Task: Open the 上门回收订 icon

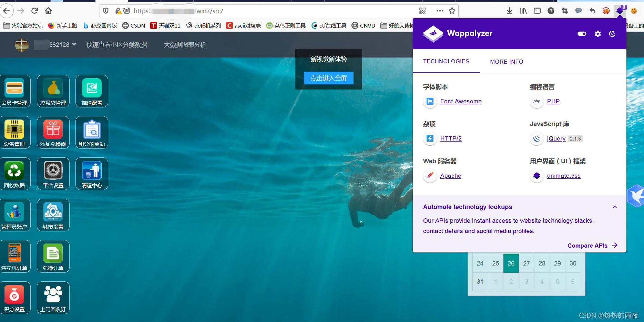Action: 53,298
